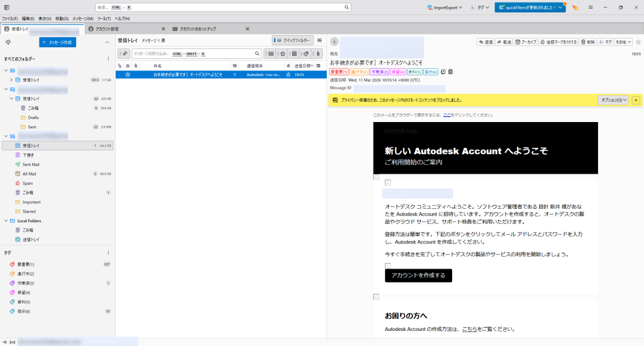The height and width of the screenshot is (346, 644).
Task: Toggle the quick filter (クイックフィルター) bar
Action: 292,40
